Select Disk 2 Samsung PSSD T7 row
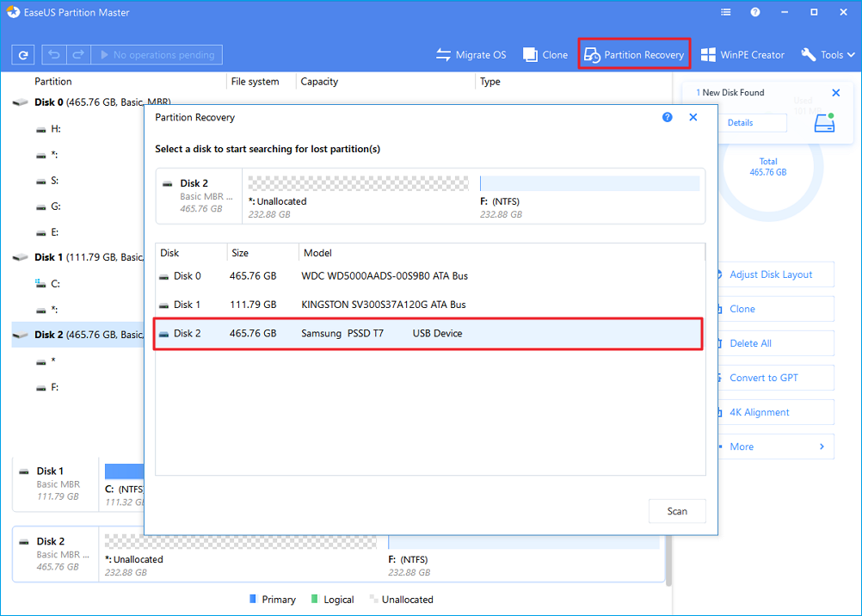This screenshot has width=862, height=616. [x=428, y=333]
